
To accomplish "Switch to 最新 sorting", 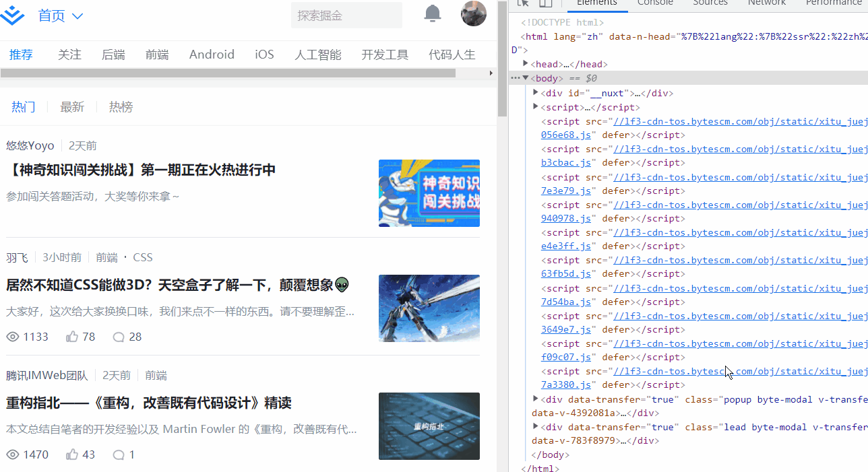I will click(72, 106).
